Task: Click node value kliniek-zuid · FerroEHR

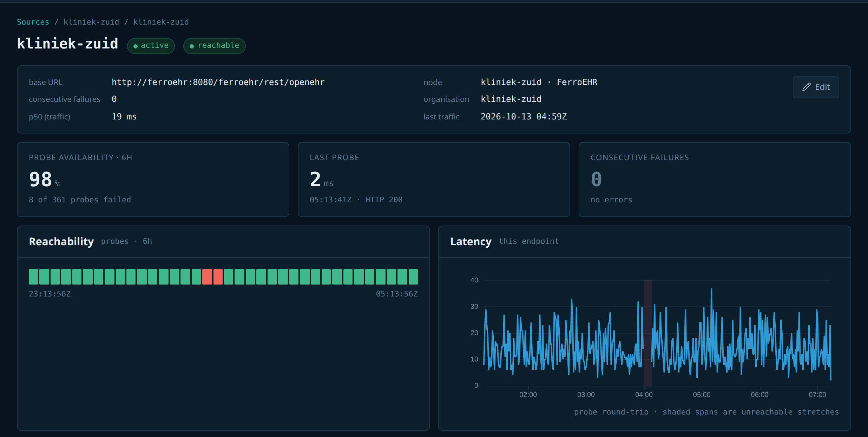Action: pyautogui.click(x=539, y=82)
